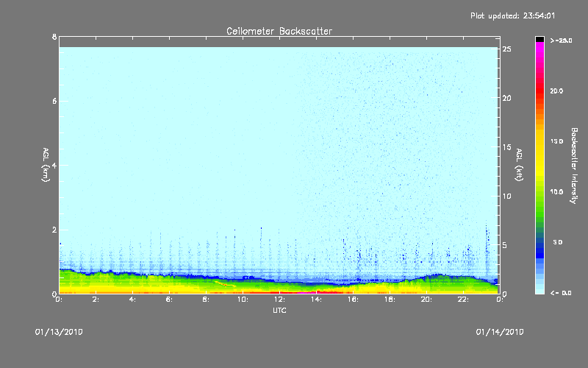Click the green colorbar band near 10.0
Image resolution: width=588 pixels, height=368 pixels.
539,194
